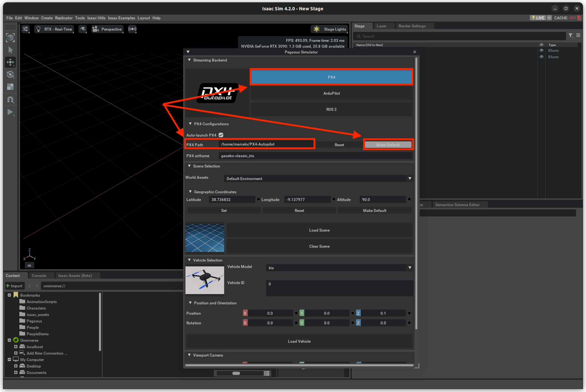Image resolution: width=586 pixels, height=392 pixels.
Task: Click the Omniverse node icon in tree
Action: point(16,340)
